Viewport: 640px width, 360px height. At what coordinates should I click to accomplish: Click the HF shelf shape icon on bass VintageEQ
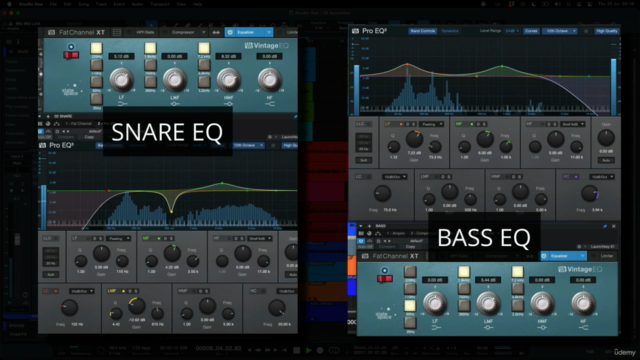tap(583, 327)
